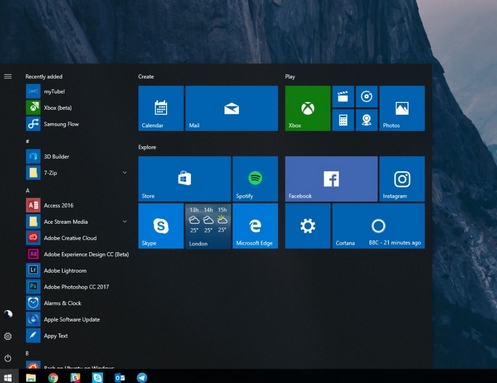497x383 pixels.
Task: Launch the Microsoft Edge tile
Action: (255, 226)
